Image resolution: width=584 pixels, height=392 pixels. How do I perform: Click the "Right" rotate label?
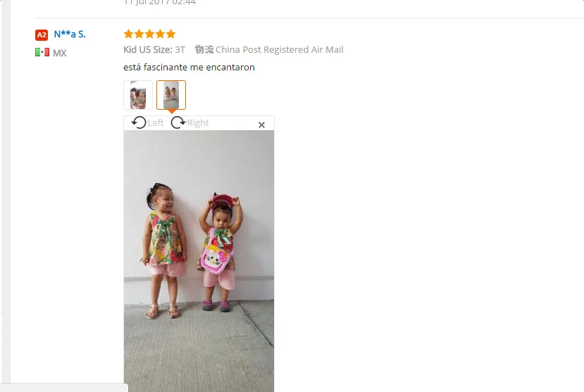198,122
